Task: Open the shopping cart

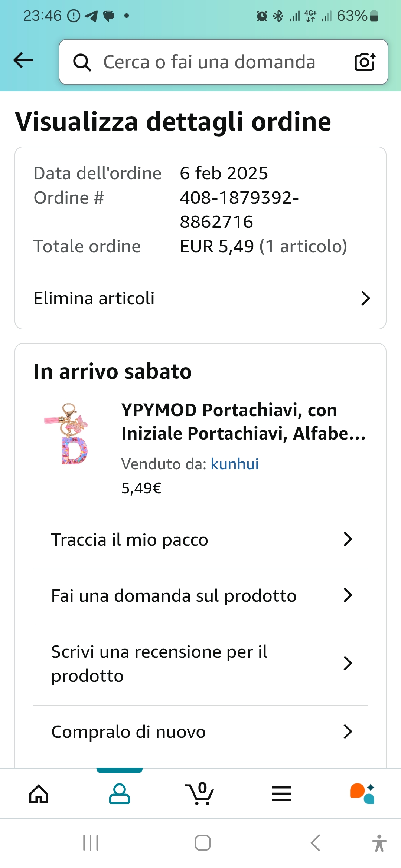Action: tap(200, 794)
